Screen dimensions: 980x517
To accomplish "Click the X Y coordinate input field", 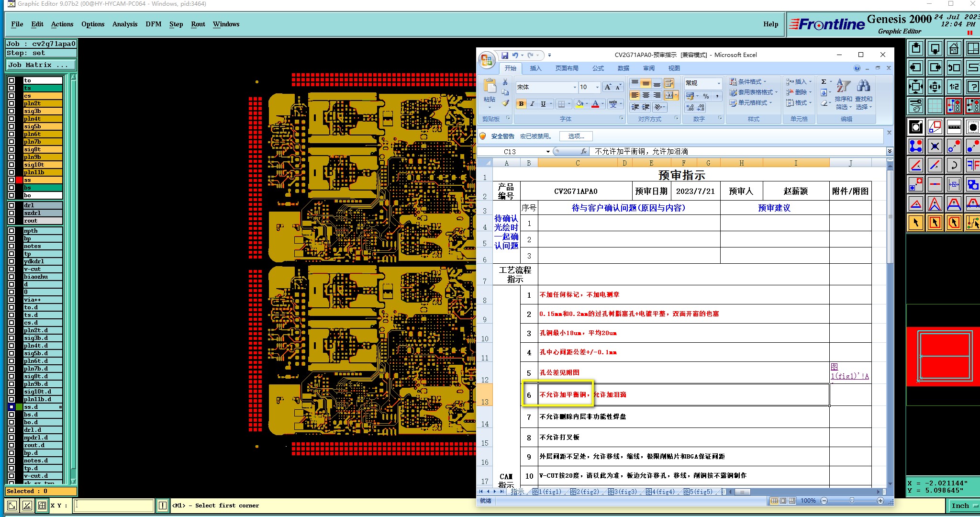I will (114, 505).
